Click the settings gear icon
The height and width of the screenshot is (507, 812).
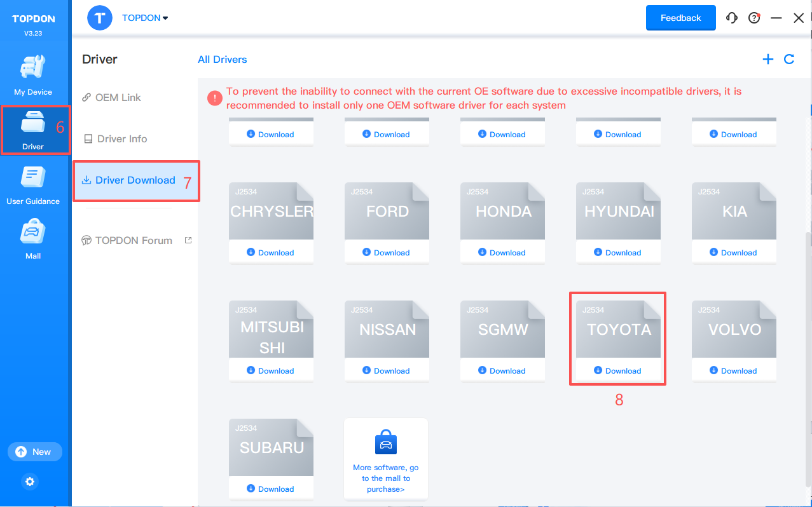[x=30, y=482]
